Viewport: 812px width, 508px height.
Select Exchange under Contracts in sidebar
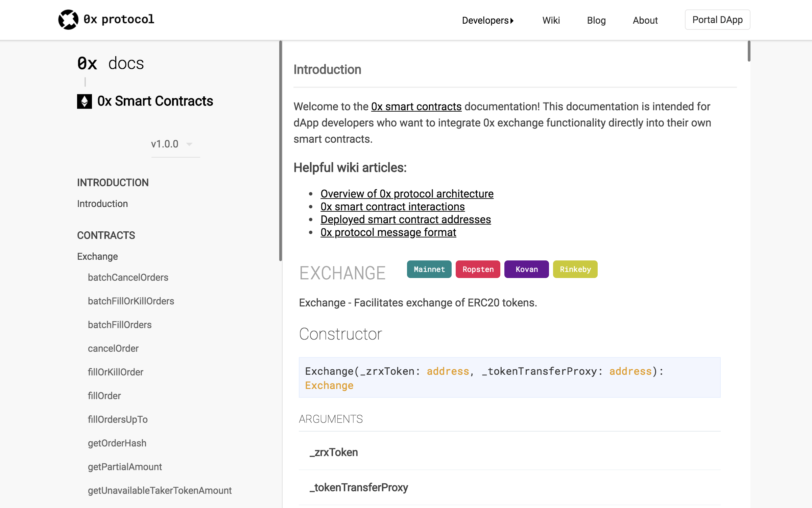click(x=97, y=256)
